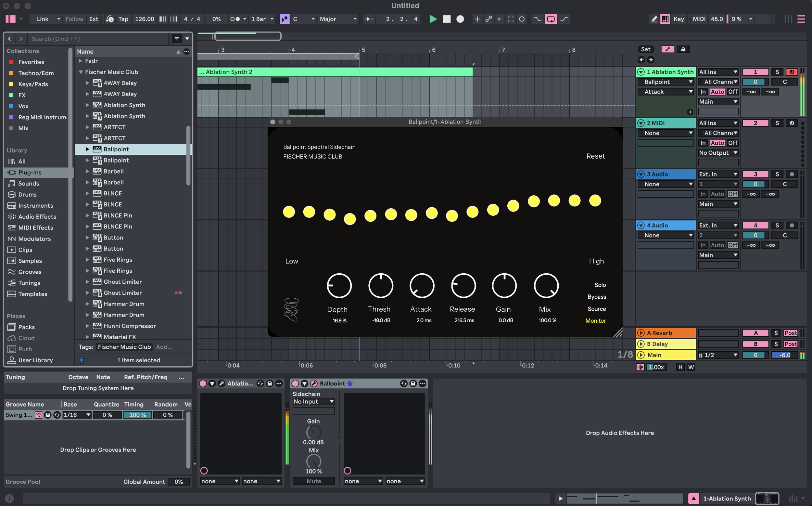Expand the Fadr folder

(81, 61)
